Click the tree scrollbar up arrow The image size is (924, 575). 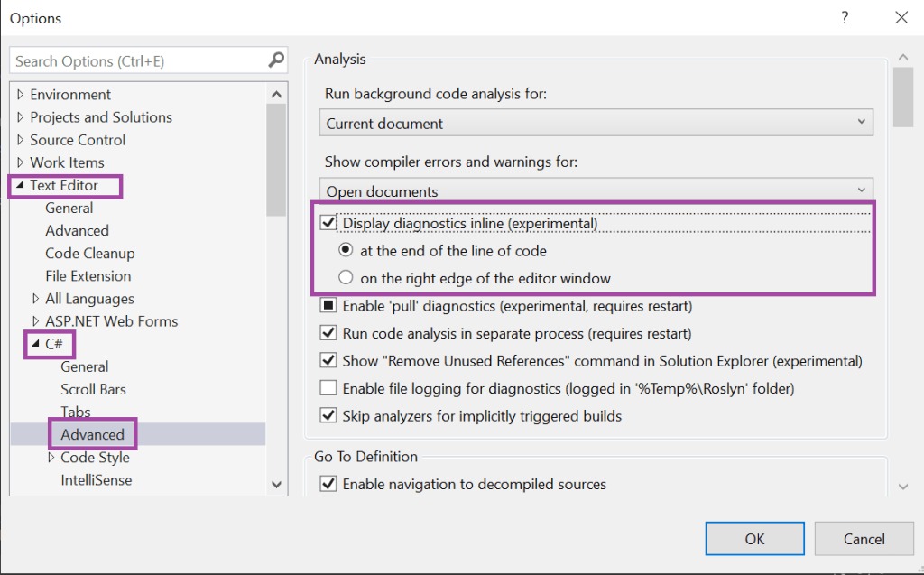pyautogui.click(x=276, y=94)
